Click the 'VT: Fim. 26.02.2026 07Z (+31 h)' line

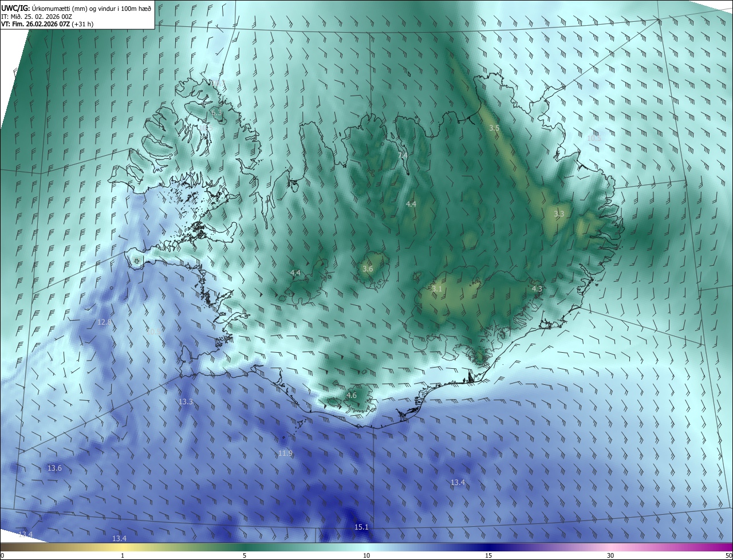pyautogui.click(x=48, y=24)
